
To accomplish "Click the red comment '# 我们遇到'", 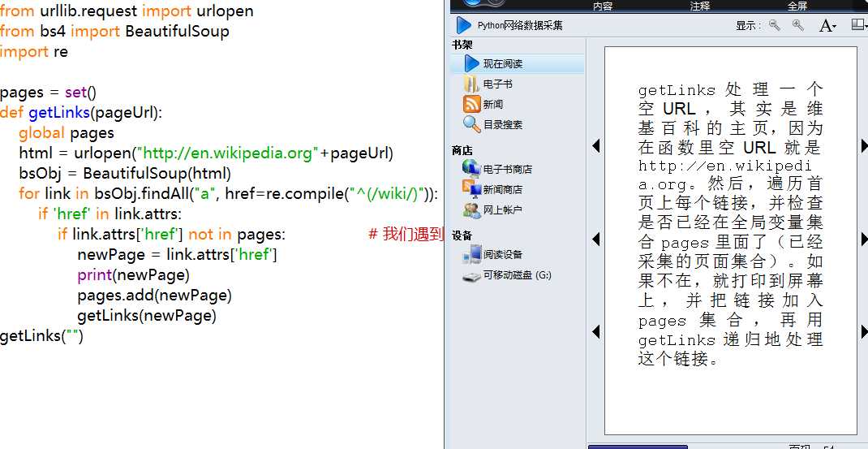I will tap(406, 235).
